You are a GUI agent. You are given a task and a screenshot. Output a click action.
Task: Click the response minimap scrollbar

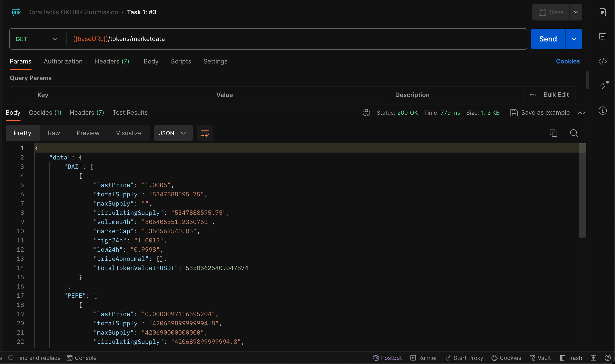tap(582, 190)
